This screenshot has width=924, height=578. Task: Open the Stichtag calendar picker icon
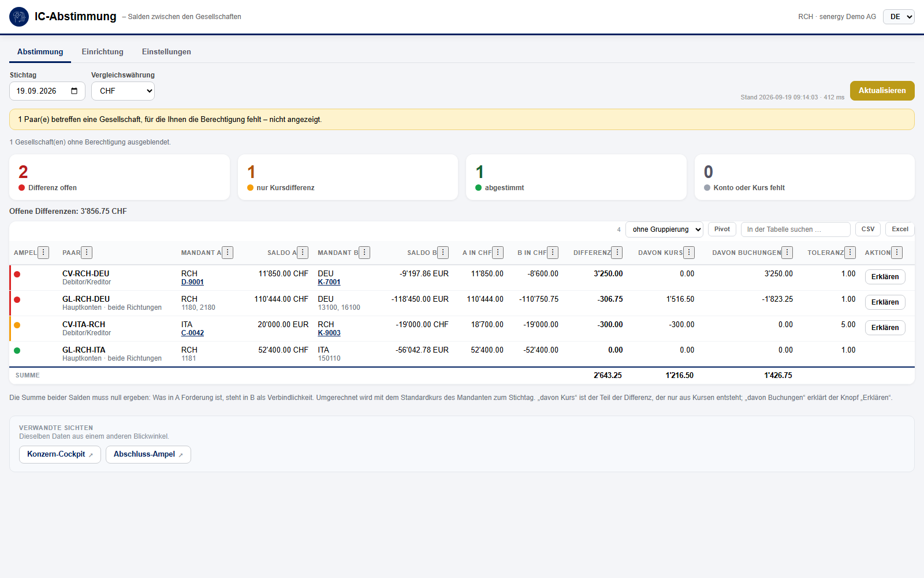pyautogui.click(x=74, y=91)
